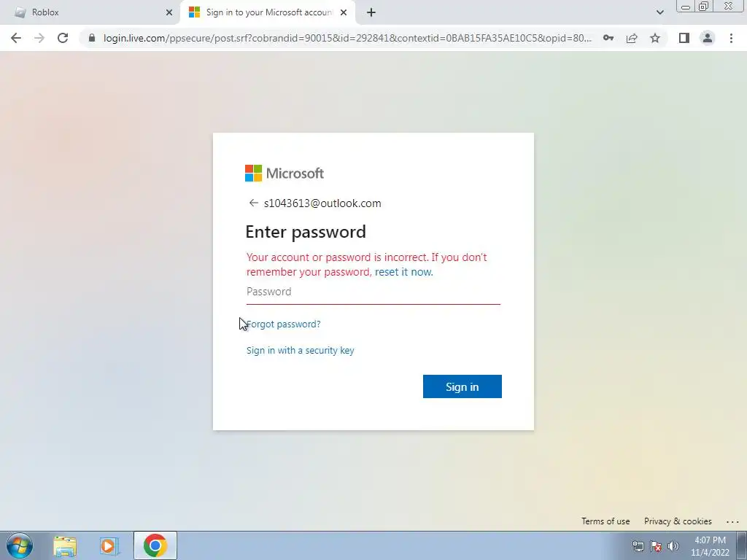Click the address bar URL

click(x=347, y=38)
